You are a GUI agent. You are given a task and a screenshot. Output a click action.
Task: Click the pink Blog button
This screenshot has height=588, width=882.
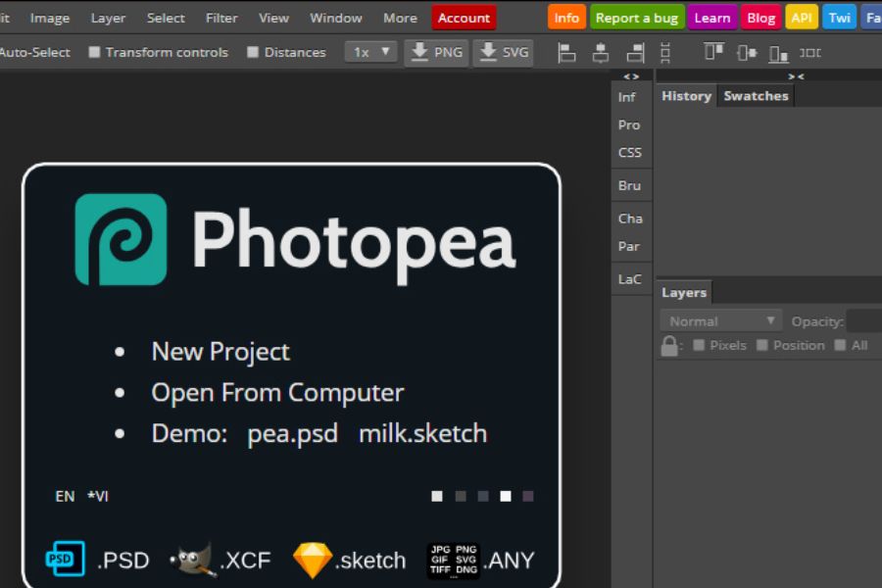pos(761,18)
